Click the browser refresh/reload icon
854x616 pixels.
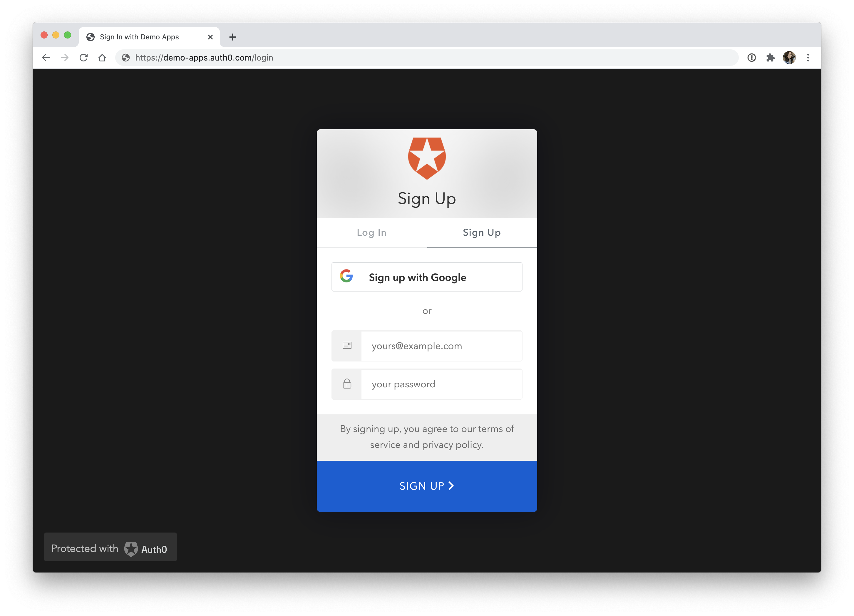click(x=83, y=58)
